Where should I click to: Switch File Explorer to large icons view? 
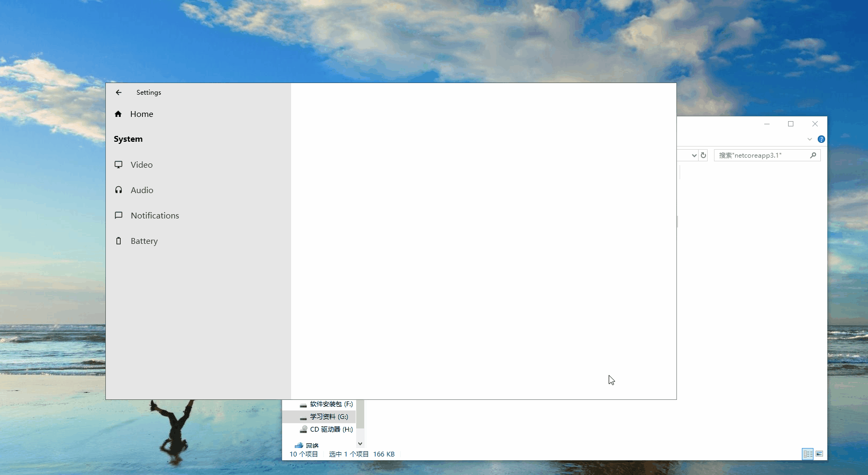click(819, 454)
